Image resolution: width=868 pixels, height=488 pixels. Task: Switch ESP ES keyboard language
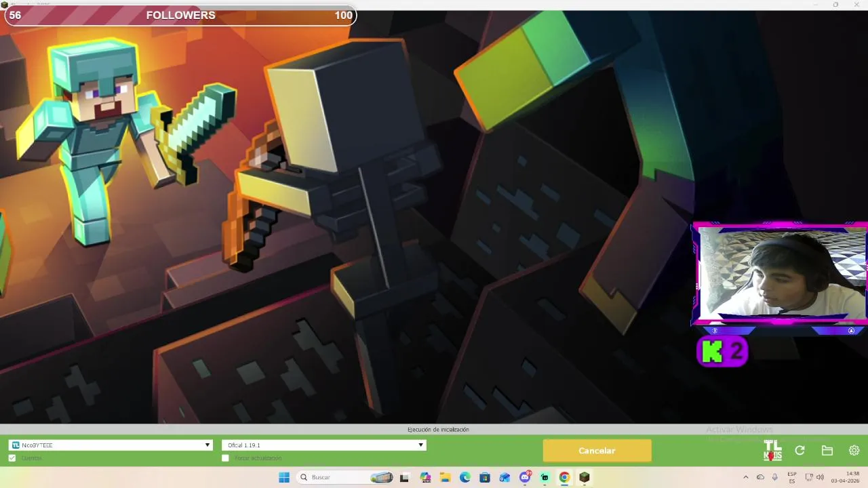pyautogui.click(x=791, y=477)
